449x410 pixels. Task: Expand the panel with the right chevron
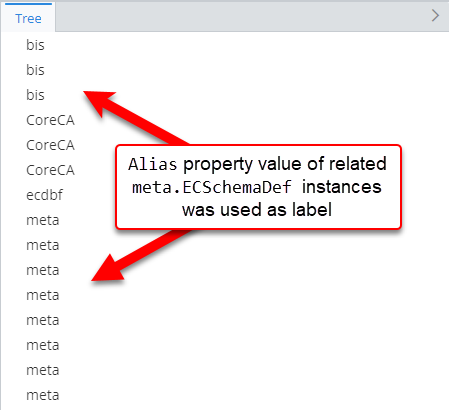coord(435,16)
